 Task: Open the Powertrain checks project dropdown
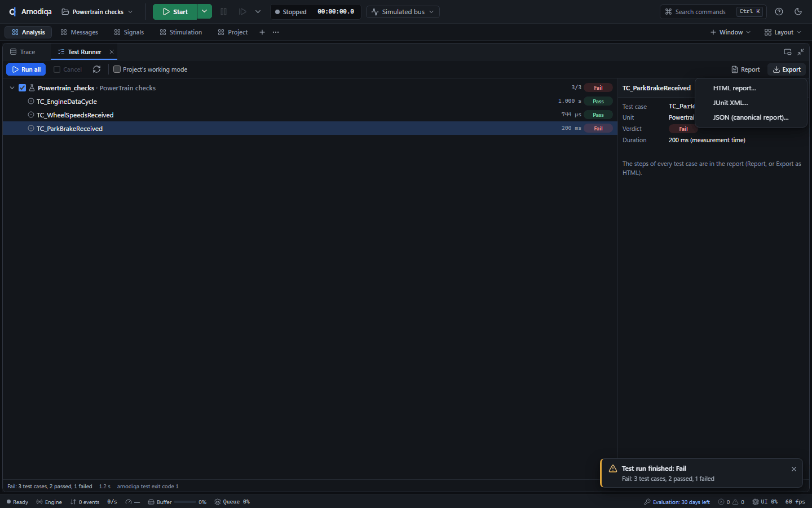(97, 12)
